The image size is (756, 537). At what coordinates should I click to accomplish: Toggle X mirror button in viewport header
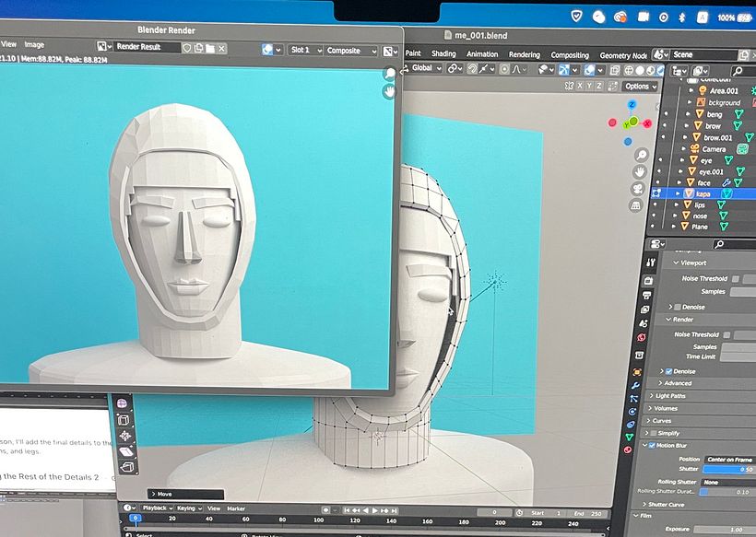[579, 86]
